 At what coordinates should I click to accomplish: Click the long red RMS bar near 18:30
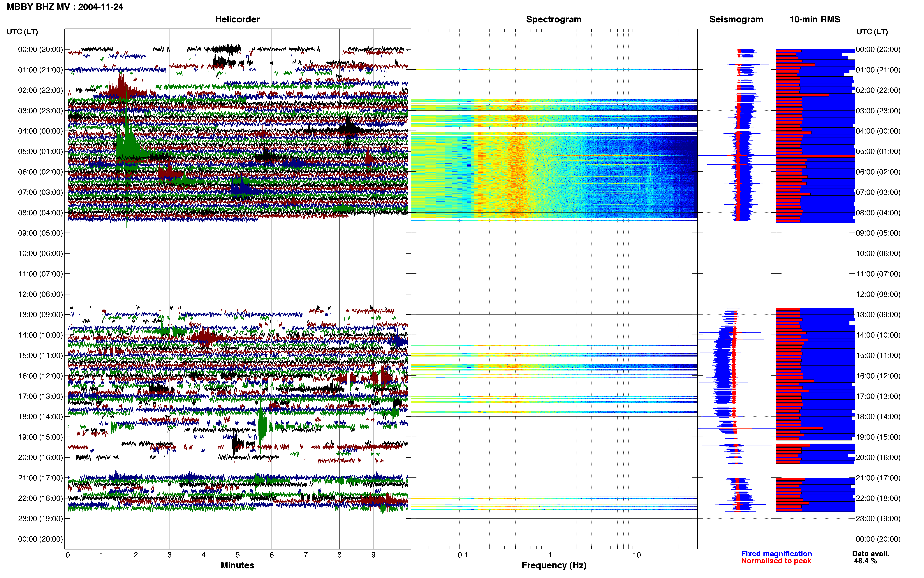(799, 428)
